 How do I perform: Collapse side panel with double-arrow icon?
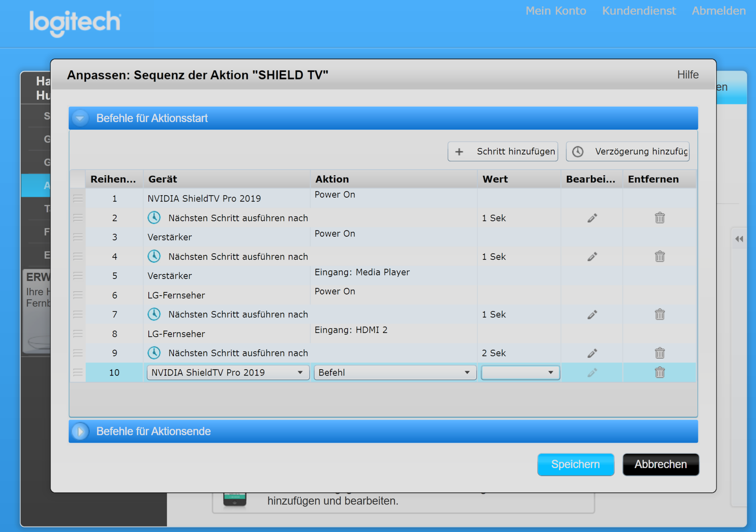[739, 239]
